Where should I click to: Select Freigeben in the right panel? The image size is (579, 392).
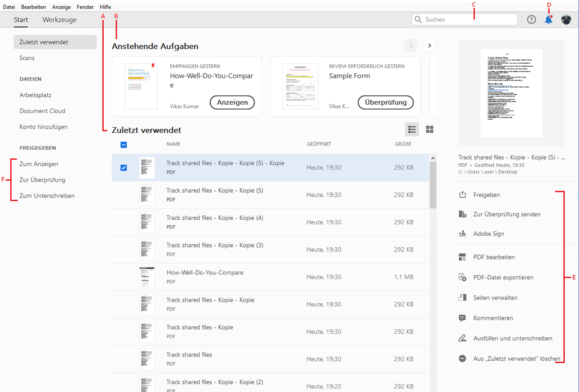tap(486, 195)
